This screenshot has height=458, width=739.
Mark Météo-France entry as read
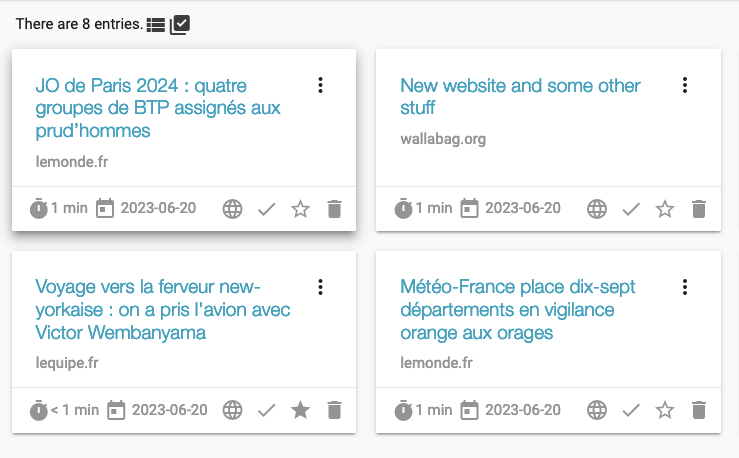point(631,410)
